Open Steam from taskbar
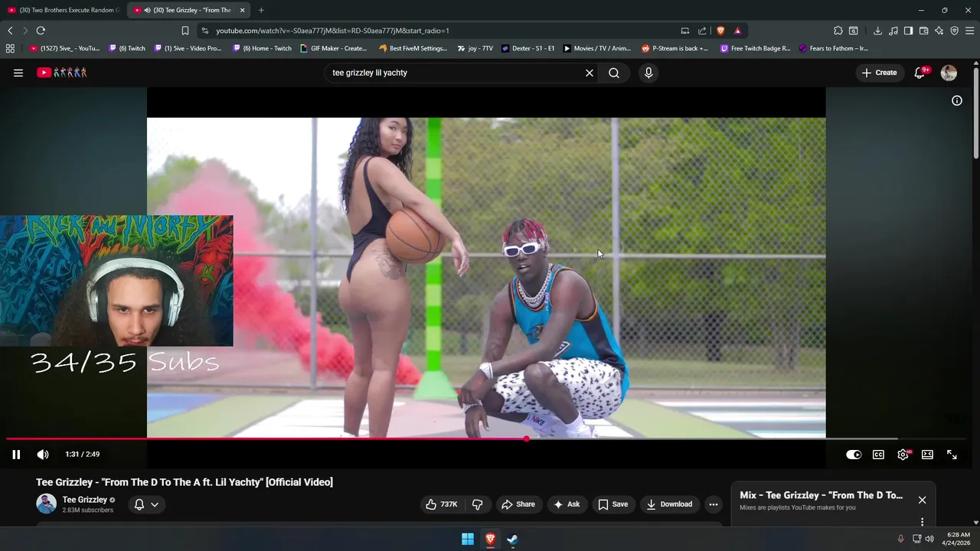The height and width of the screenshot is (551, 980). tap(512, 540)
